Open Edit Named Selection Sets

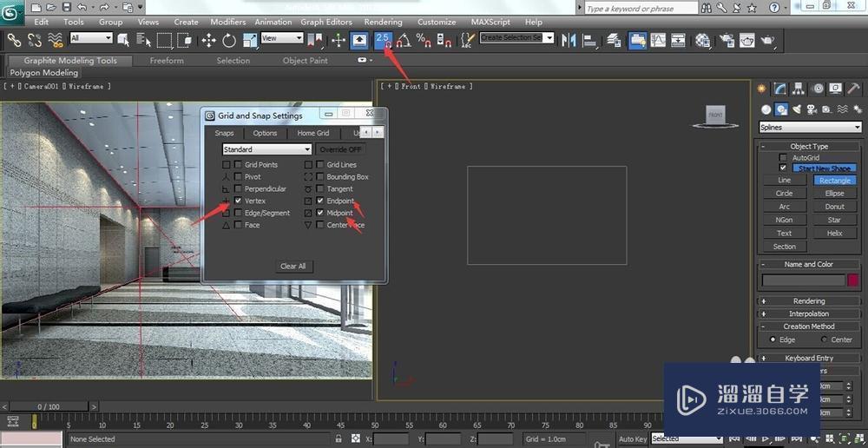point(469,40)
